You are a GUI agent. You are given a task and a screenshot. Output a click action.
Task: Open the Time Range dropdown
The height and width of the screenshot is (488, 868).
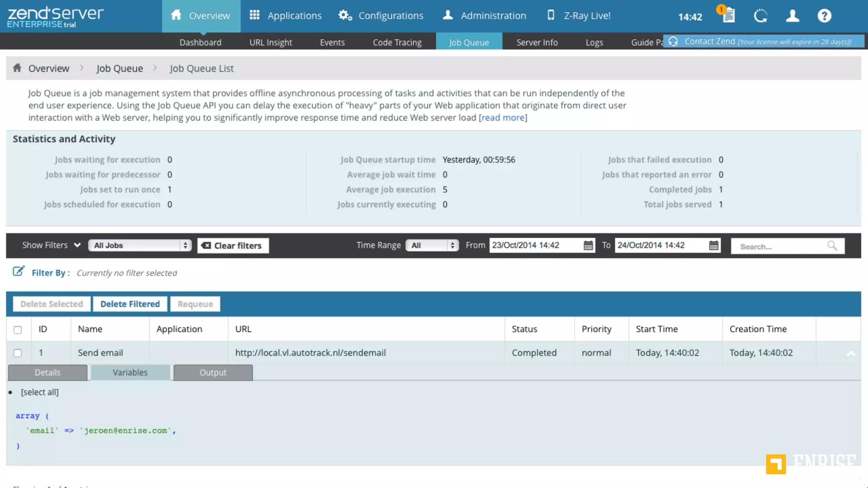(x=432, y=245)
